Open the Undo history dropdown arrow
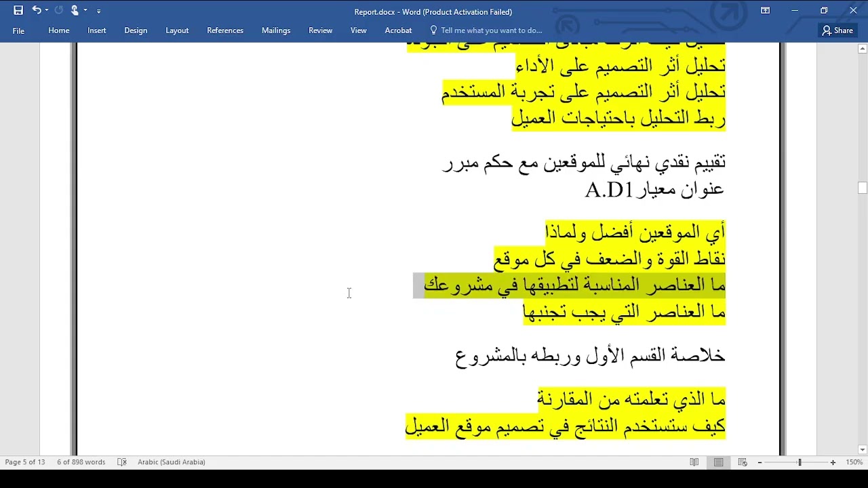This screenshot has width=868, height=488. 47,11
